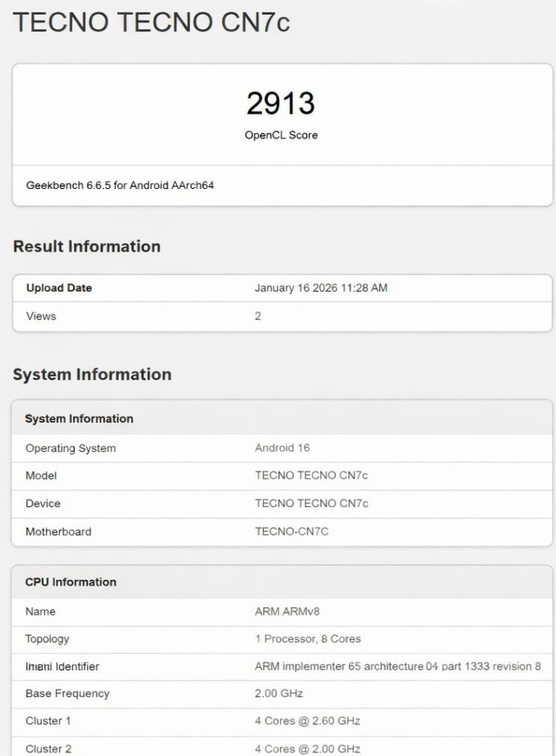Click the ARM implementer 65 identifier value
The width and height of the screenshot is (556, 756).
click(x=397, y=667)
